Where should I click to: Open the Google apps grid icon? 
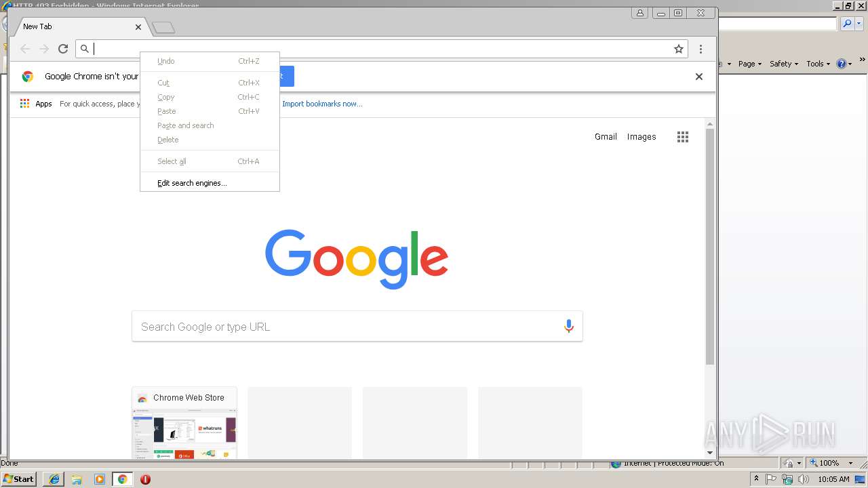(x=683, y=137)
